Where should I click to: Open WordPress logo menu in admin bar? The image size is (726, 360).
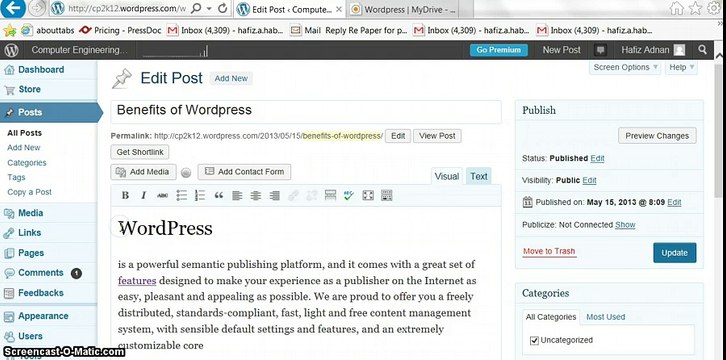coord(11,50)
